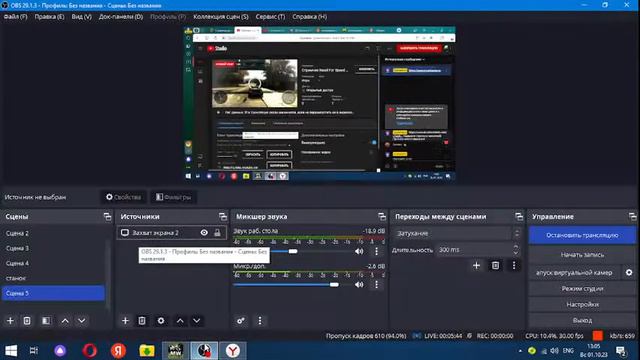The image size is (640, 360).
Task: Mute Mic/Aux speaker icon
Action: 359,284
